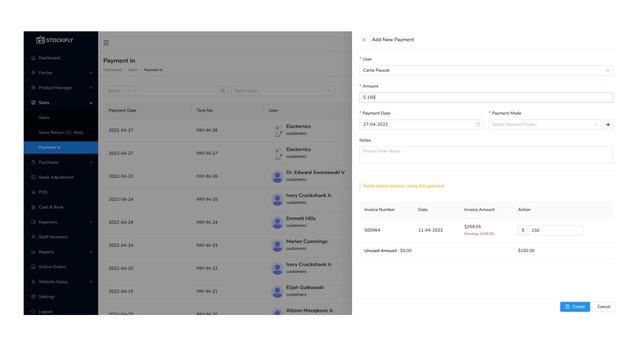Click the Parties icon in the sidebar
Viewport: 640px width, 360px height.
pos(33,73)
